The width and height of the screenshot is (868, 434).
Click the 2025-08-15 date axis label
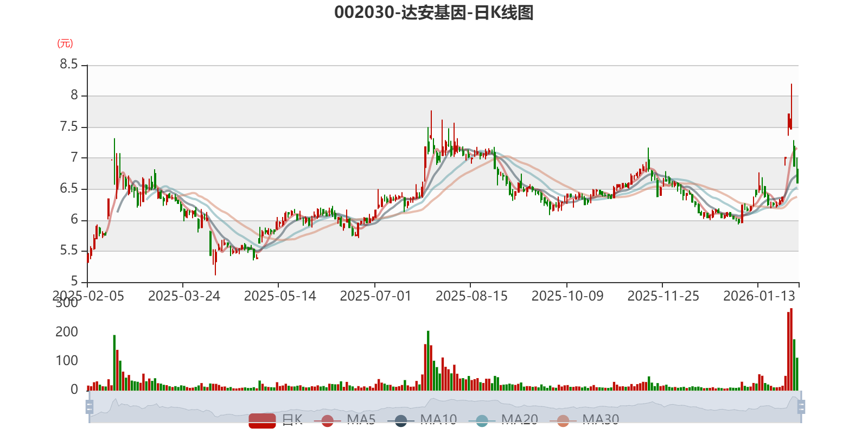(471, 296)
